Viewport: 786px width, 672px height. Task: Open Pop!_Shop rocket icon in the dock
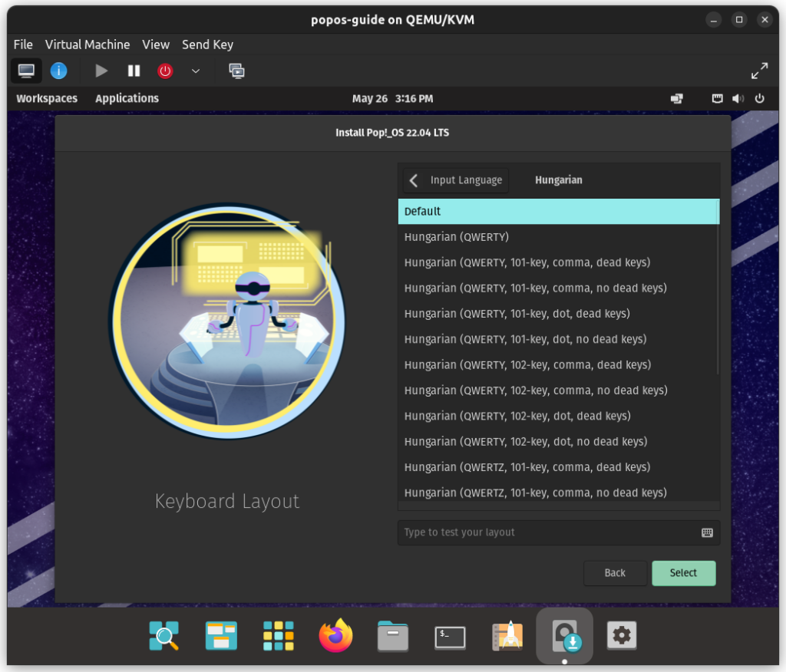(507, 635)
